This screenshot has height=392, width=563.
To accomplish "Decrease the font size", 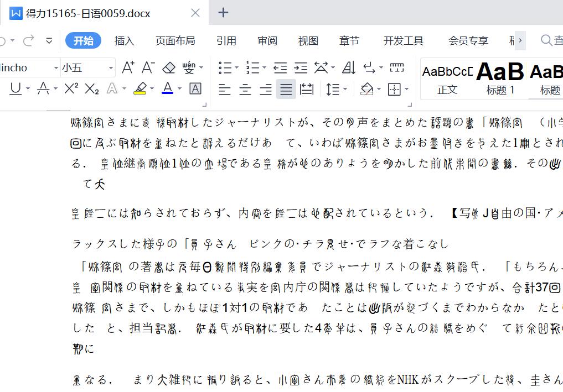I will [148, 67].
